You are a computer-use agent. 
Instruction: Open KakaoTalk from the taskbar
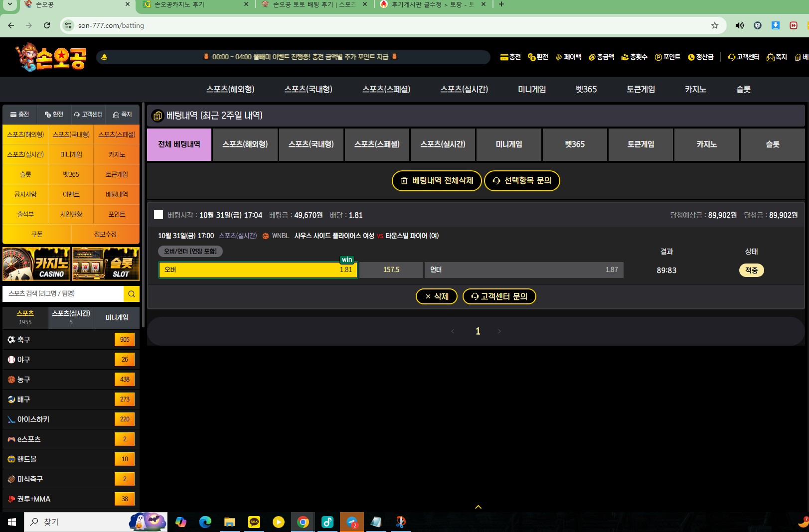pos(254,522)
